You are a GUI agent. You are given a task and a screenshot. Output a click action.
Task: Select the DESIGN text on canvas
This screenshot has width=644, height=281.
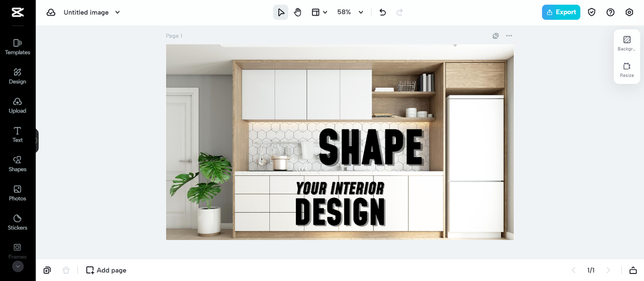tap(340, 212)
